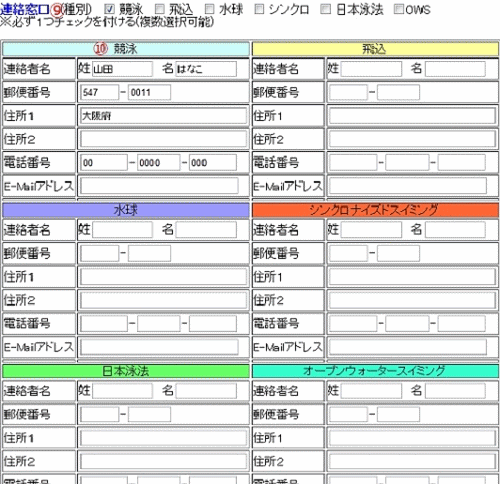Uncheck the 競泳 checkbox
This screenshot has height=484, width=500.
110,10
